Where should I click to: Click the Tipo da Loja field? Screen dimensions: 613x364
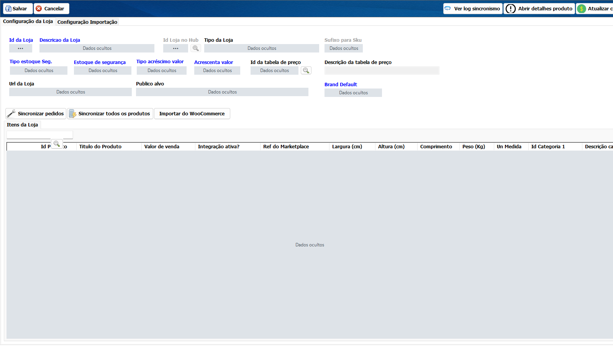point(262,48)
